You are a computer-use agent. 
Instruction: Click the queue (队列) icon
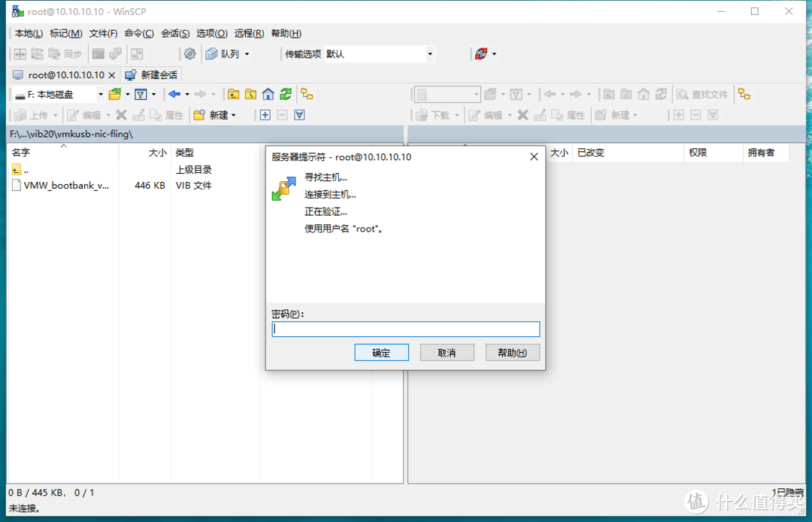[x=211, y=54]
